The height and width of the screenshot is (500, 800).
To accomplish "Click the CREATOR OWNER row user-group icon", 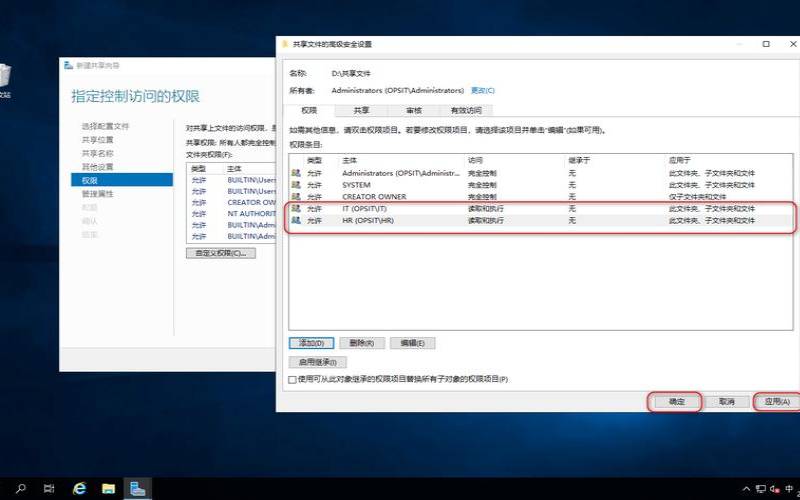I will tap(296, 196).
